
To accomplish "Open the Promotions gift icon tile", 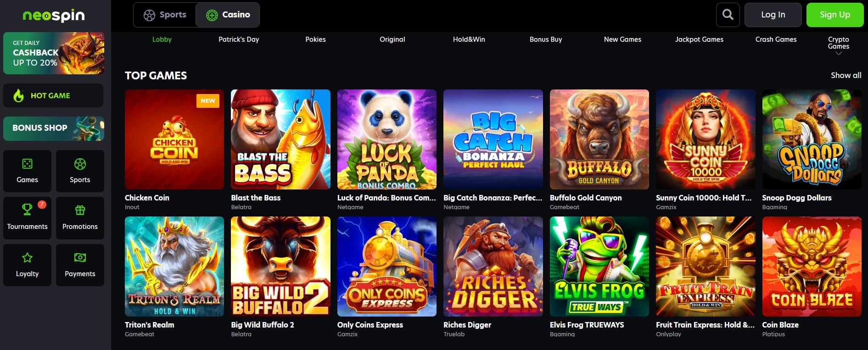I will pos(80,218).
